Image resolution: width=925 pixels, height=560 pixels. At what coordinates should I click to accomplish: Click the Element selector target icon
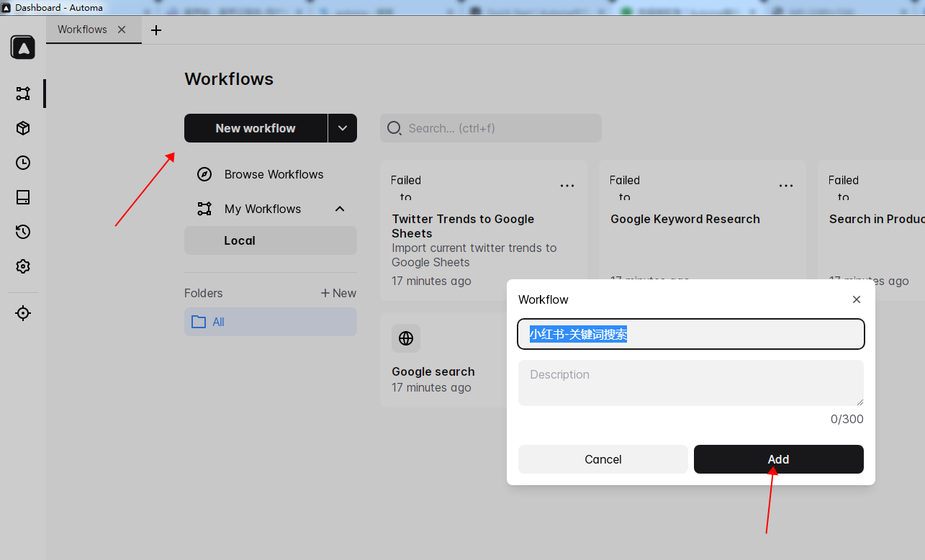pos(23,313)
